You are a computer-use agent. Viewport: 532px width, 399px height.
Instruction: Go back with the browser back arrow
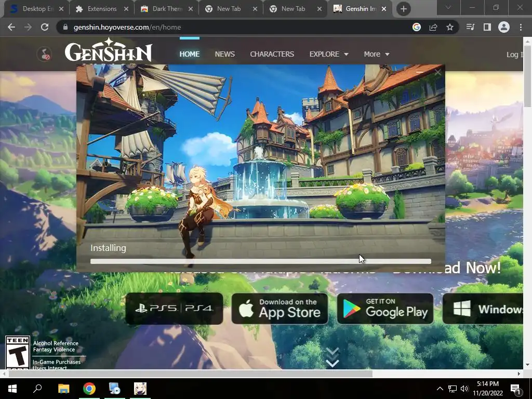click(x=11, y=27)
